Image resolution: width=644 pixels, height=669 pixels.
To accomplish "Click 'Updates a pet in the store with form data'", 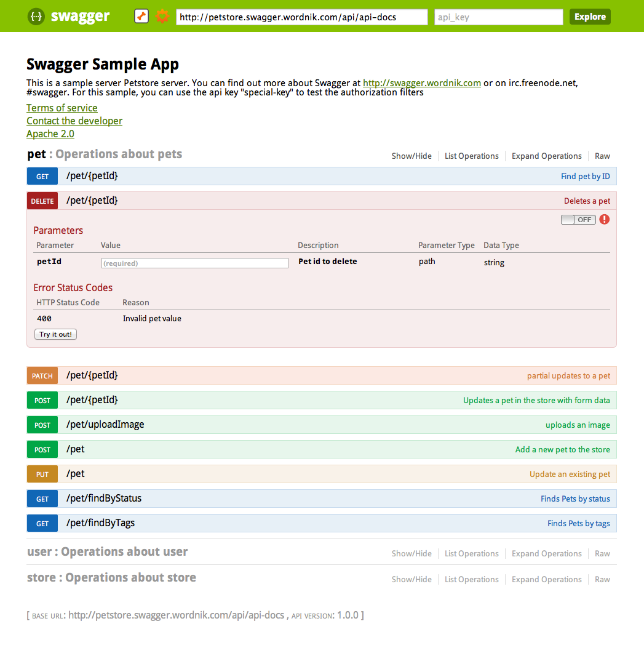I will (x=536, y=401).
